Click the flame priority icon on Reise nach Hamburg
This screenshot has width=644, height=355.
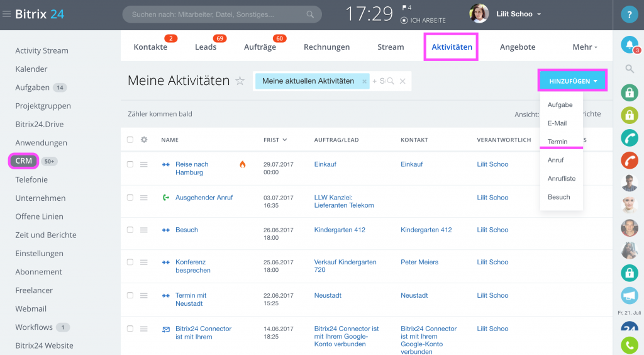coord(242,164)
